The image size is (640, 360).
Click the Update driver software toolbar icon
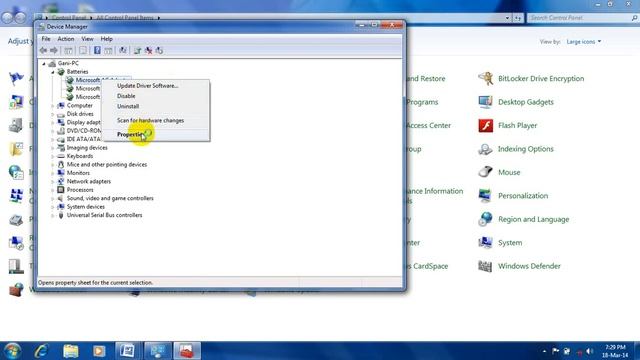point(138,50)
